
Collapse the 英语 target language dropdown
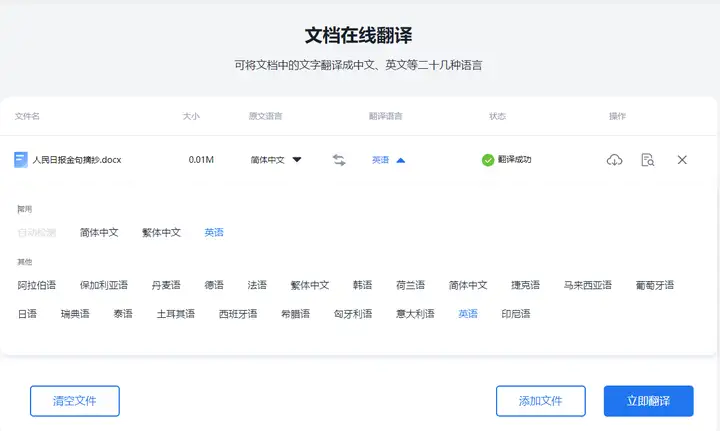click(388, 160)
